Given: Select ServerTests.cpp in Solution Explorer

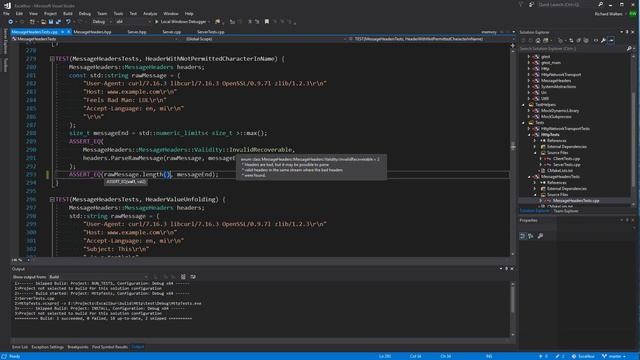Looking at the screenshot, I should pyautogui.click(x=567, y=164).
